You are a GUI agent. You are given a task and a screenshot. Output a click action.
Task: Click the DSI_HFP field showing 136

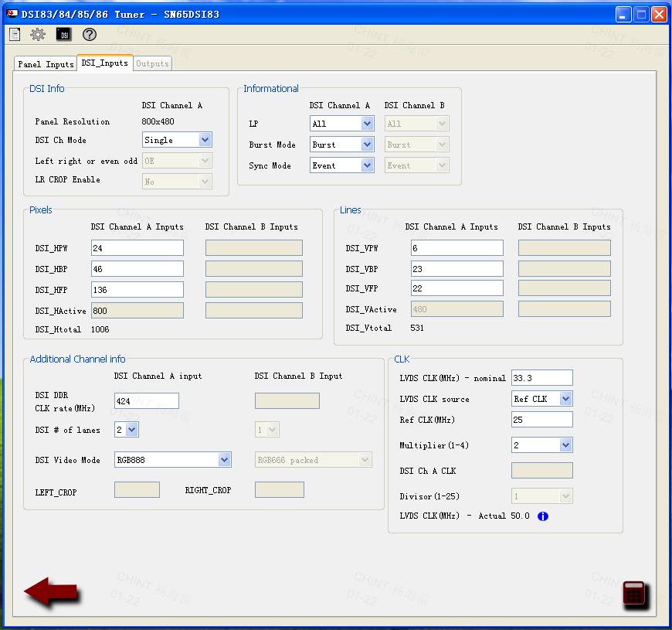pyautogui.click(x=137, y=289)
